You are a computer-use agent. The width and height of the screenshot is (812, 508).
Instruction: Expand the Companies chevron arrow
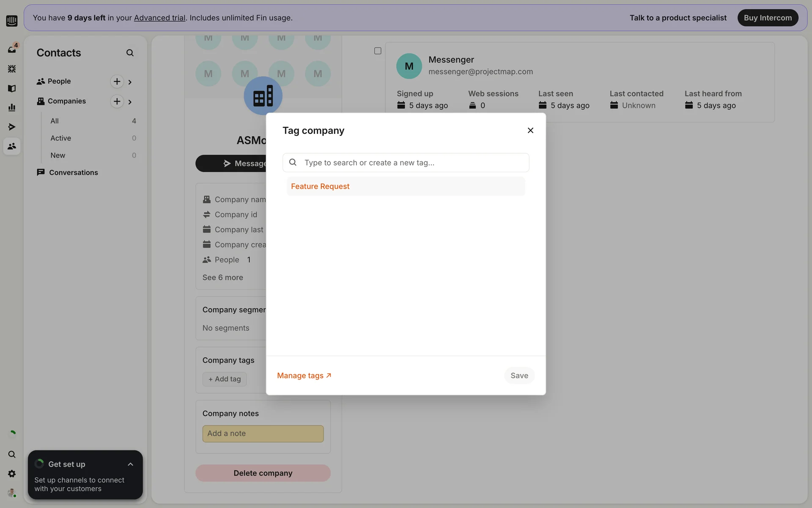click(130, 102)
